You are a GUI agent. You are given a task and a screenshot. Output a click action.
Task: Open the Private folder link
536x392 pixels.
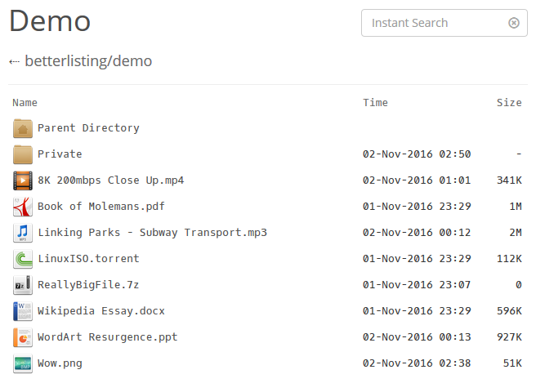[x=60, y=154]
